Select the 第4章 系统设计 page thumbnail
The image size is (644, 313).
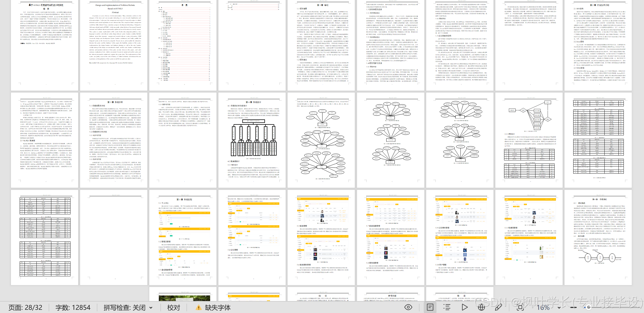click(x=252, y=140)
